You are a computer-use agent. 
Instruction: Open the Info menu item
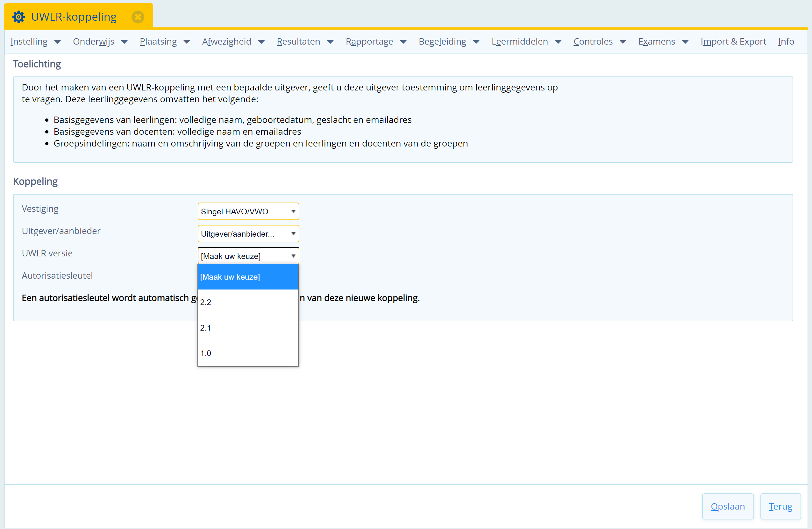pyautogui.click(x=786, y=42)
